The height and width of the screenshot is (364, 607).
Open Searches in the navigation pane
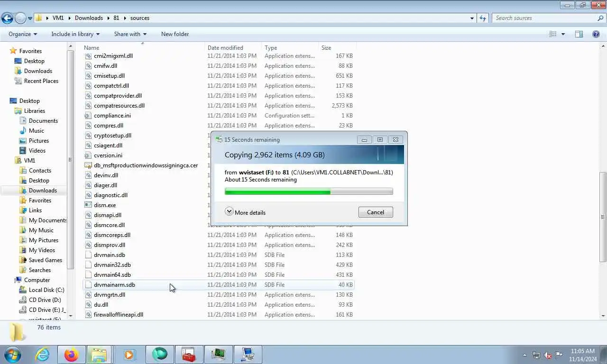(40, 270)
